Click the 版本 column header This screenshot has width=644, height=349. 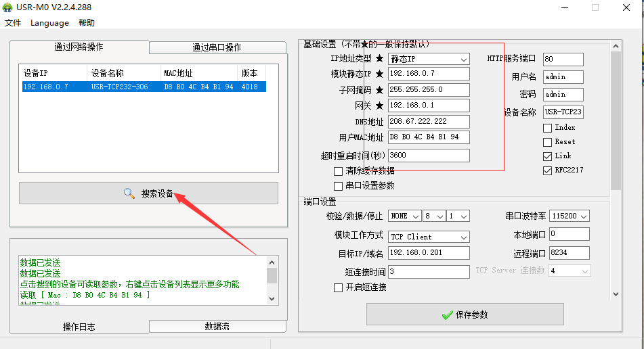point(251,74)
